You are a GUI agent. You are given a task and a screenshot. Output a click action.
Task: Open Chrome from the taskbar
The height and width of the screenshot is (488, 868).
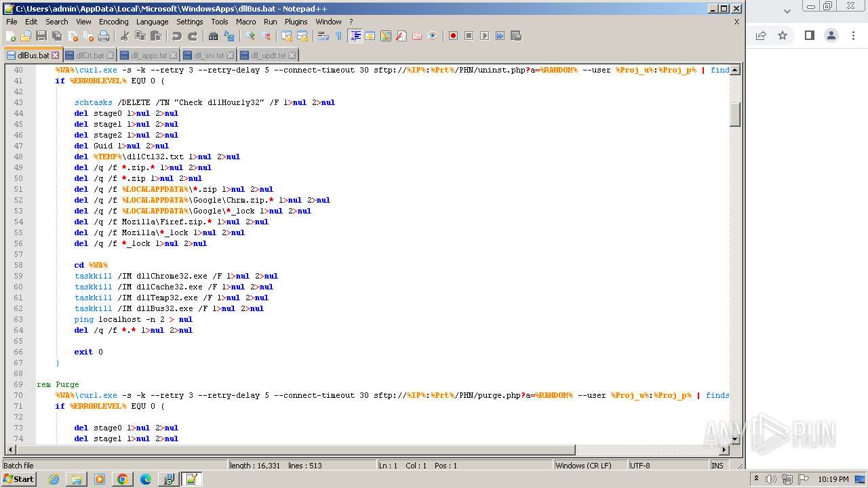(122, 479)
